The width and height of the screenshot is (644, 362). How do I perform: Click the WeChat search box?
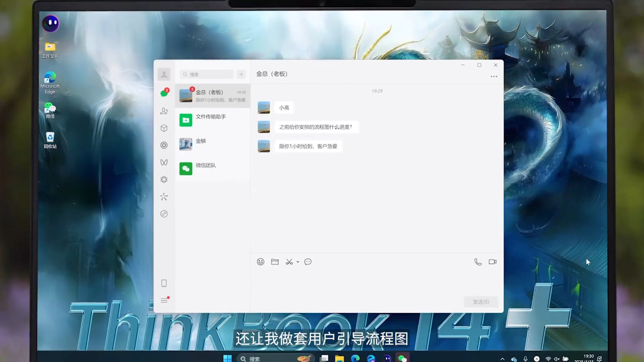(206, 74)
